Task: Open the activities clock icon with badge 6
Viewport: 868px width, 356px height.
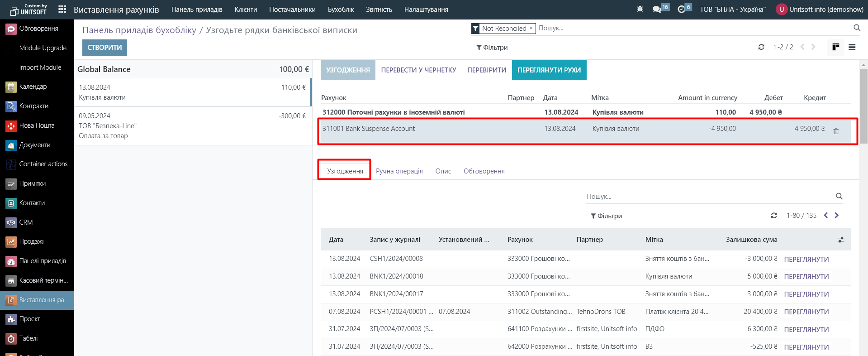Action: pos(682,9)
